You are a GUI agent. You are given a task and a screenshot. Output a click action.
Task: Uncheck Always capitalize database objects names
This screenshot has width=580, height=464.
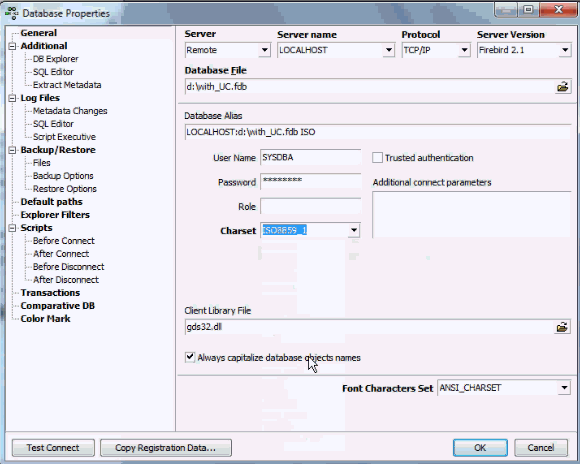tap(190, 357)
